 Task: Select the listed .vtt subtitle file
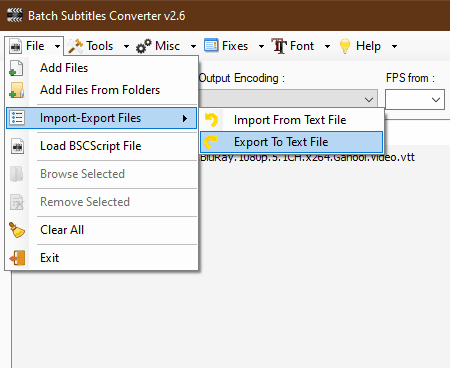(x=307, y=157)
